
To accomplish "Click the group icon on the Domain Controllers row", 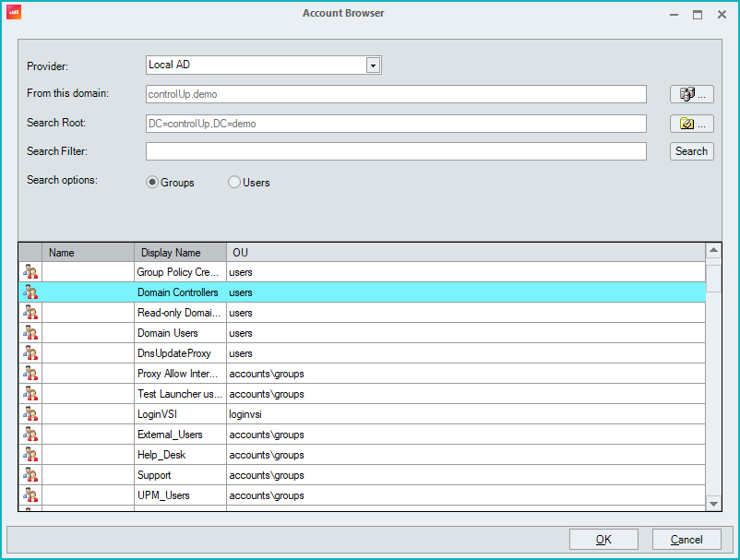I will 29,292.
